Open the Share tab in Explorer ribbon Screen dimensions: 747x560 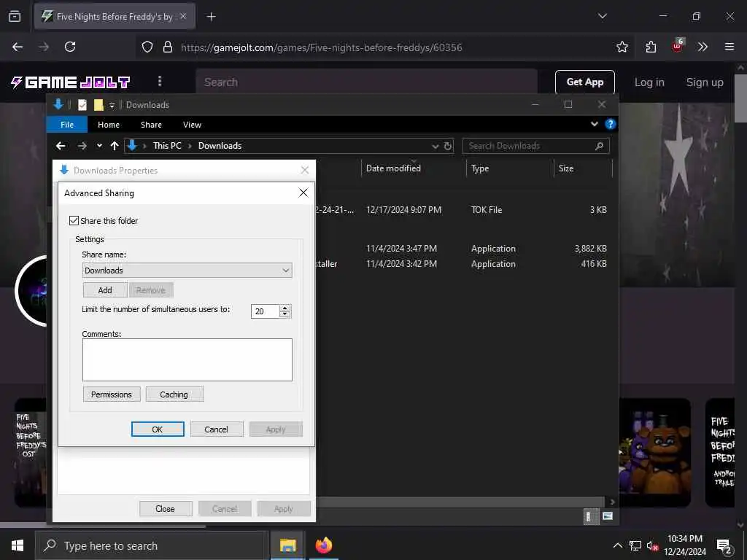151,125
